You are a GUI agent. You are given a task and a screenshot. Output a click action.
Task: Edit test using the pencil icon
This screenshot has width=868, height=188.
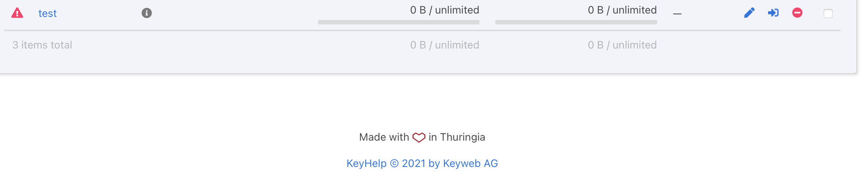[x=749, y=13]
